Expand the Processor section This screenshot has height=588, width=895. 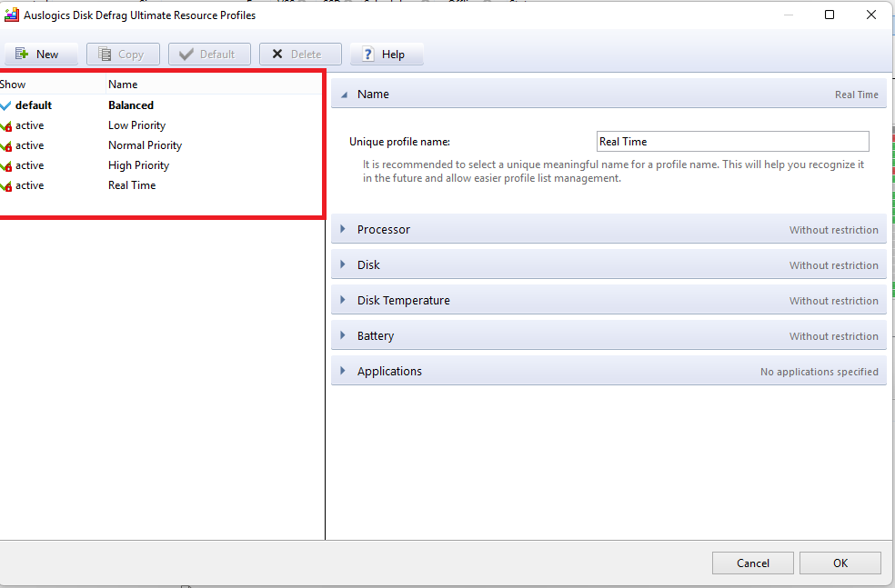(608, 229)
